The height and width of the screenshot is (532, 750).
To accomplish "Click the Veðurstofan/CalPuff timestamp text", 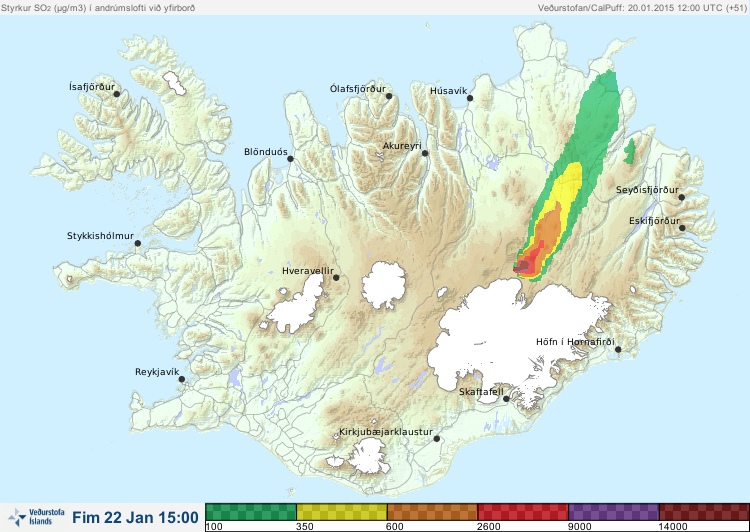I will [x=642, y=8].
